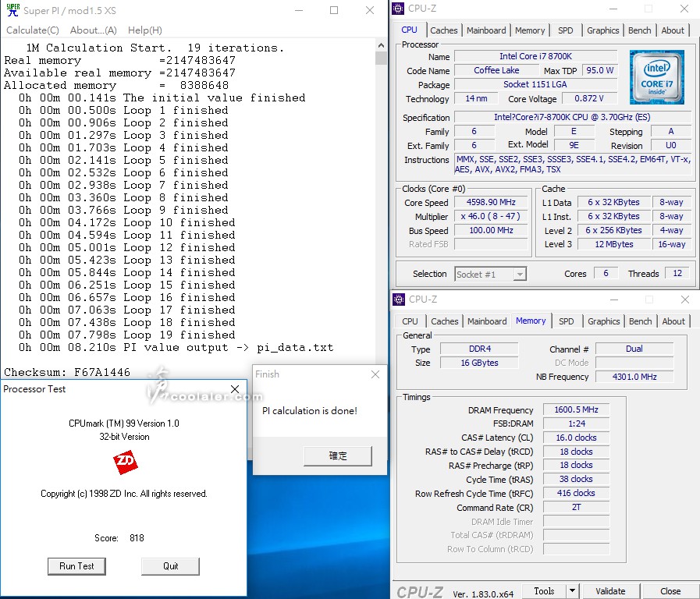The image size is (700, 599).
Task: Click the Close button at CPU-Z bottom bar
Action: point(670,591)
